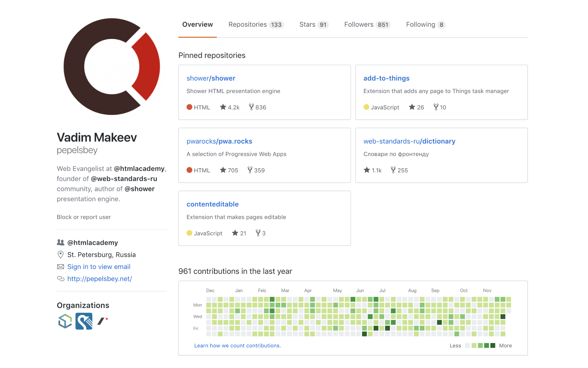Image resolution: width=588 pixels, height=368 pixels.
Task: Follow the @shower mention in bio
Action: click(139, 189)
